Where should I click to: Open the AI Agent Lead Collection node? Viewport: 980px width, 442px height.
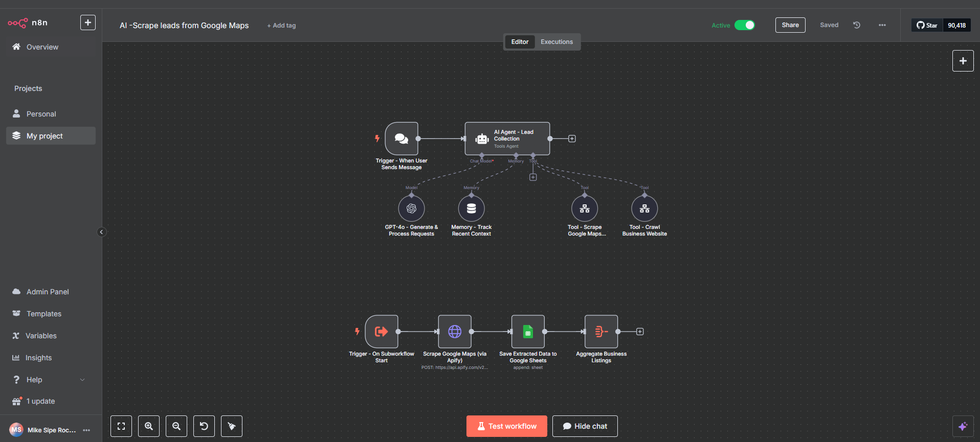click(x=507, y=138)
